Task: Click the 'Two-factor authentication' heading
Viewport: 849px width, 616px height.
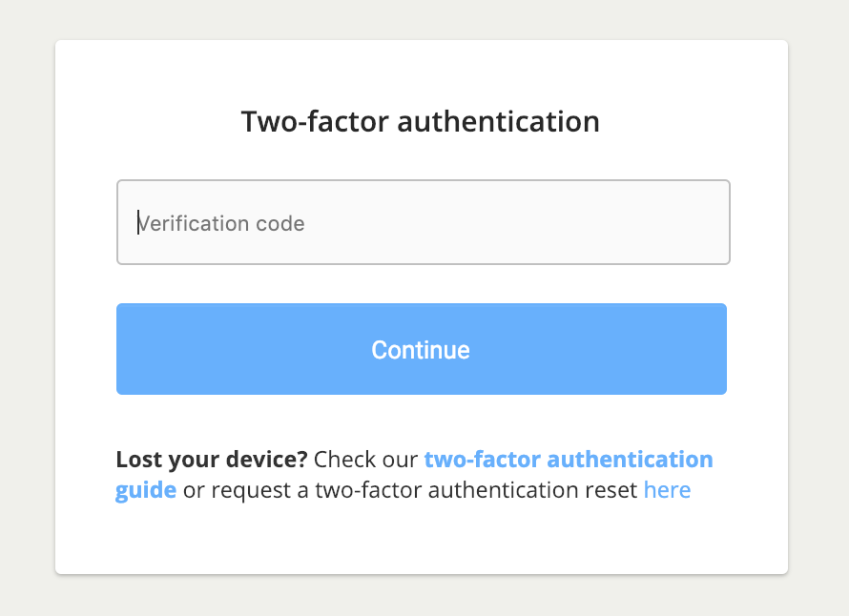Action: click(x=420, y=121)
